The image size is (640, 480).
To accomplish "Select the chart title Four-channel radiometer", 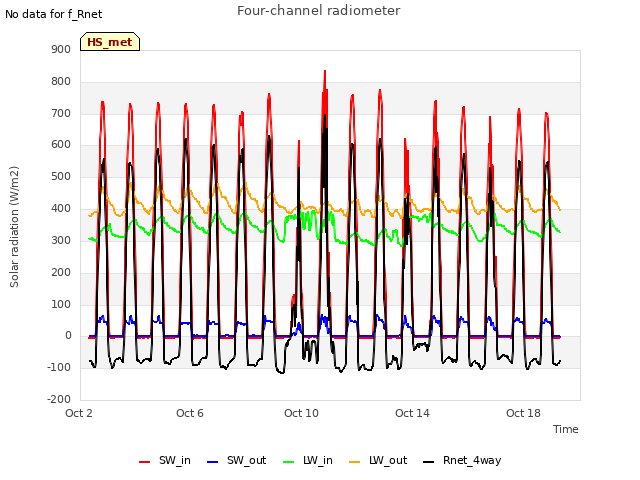I will click(318, 11).
